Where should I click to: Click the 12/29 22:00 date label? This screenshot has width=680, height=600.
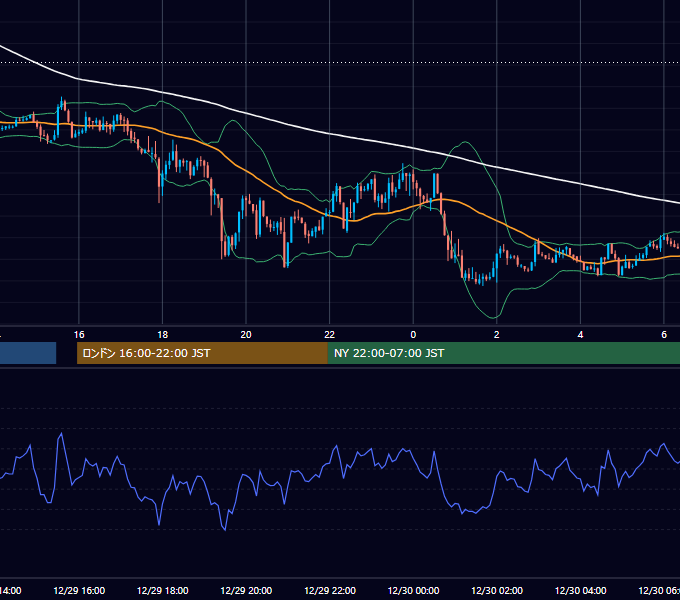coord(330,590)
